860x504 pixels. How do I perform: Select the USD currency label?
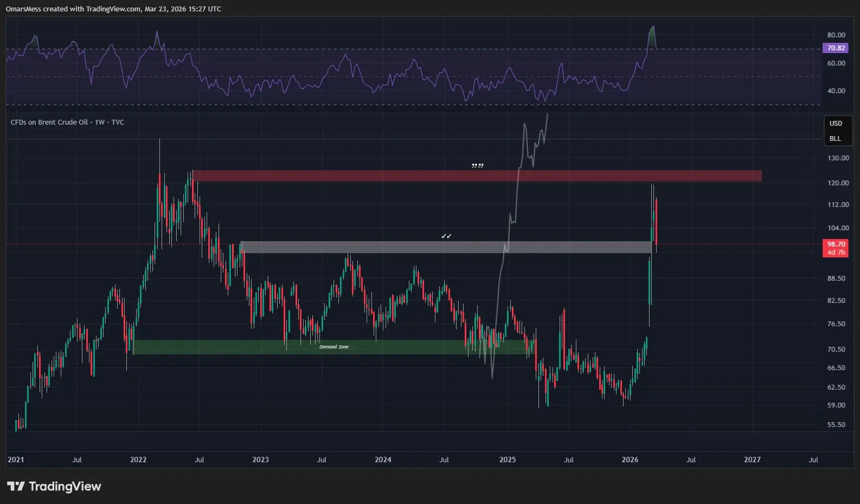pos(836,124)
